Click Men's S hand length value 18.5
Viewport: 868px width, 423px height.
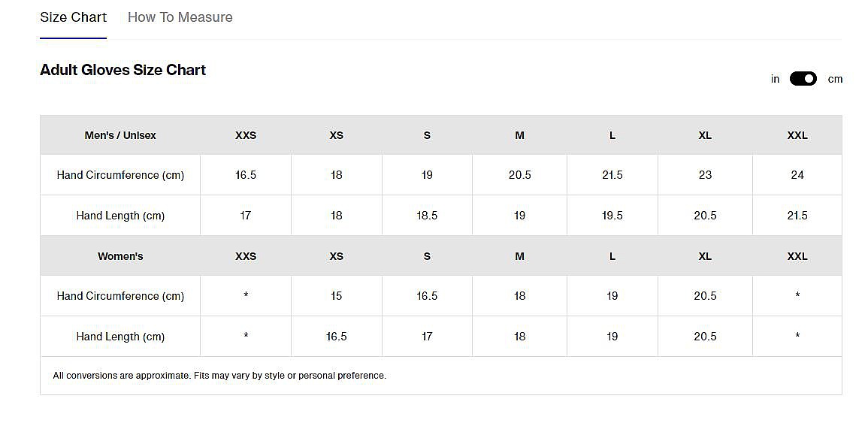tap(427, 216)
